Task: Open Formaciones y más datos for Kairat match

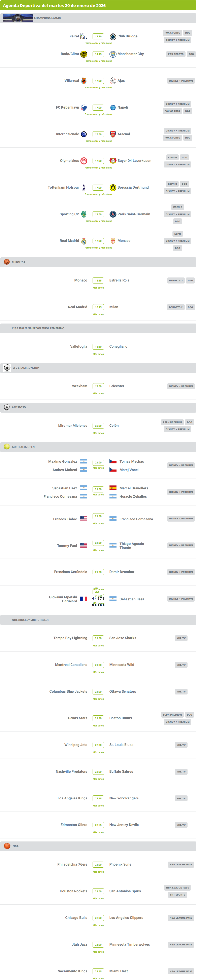Action: (x=98, y=43)
